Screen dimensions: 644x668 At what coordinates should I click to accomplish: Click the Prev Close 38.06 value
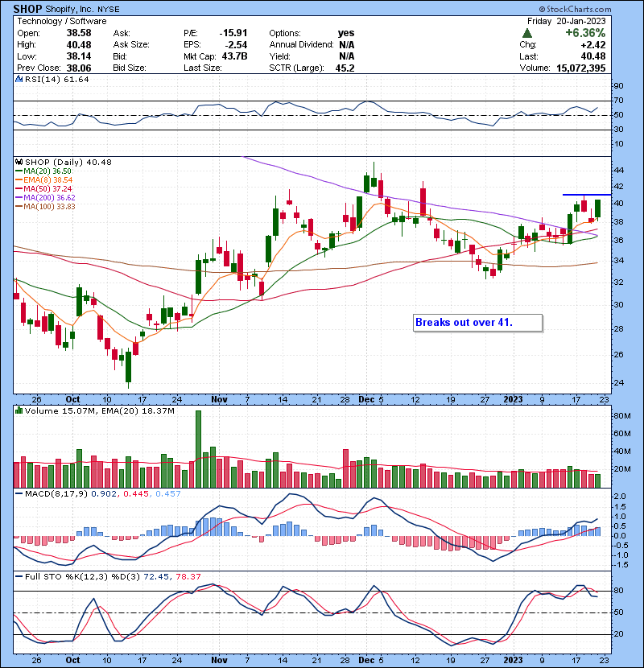pyautogui.click(x=79, y=68)
